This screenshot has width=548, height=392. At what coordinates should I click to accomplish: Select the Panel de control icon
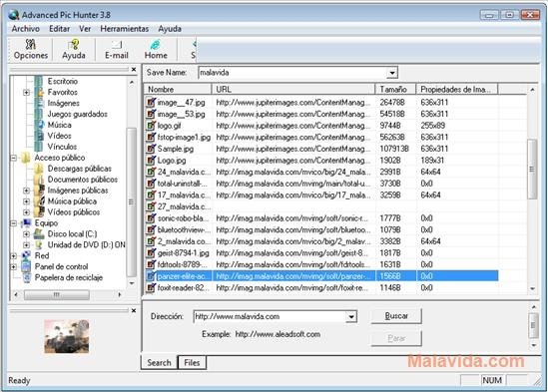(x=27, y=266)
